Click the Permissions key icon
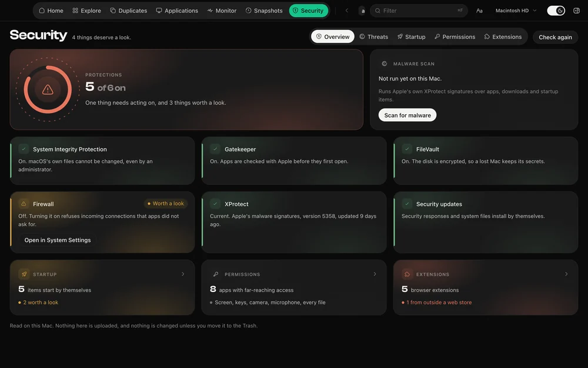 point(216,274)
